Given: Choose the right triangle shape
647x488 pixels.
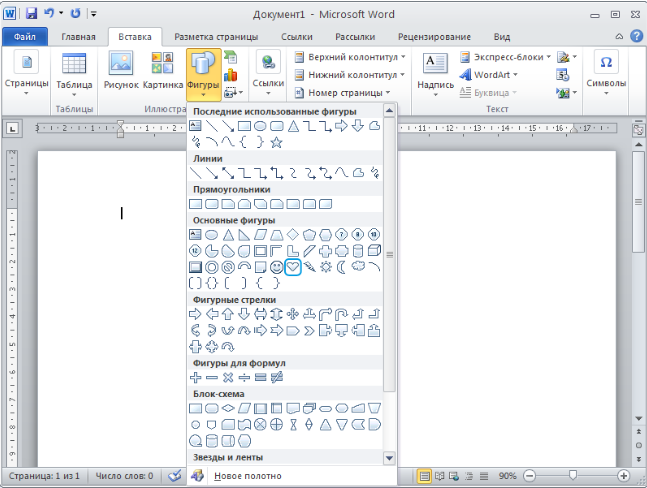Looking at the screenshot, I should coord(244,235).
